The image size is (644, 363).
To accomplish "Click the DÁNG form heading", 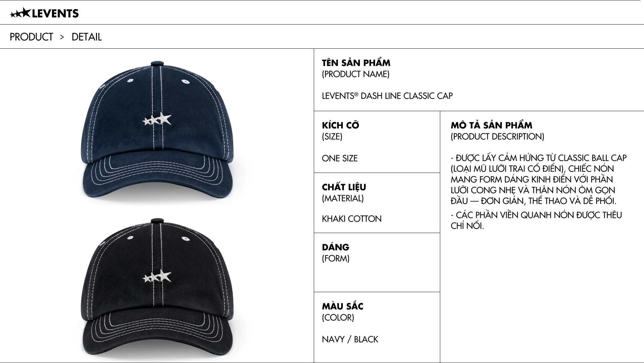I will [336, 247].
